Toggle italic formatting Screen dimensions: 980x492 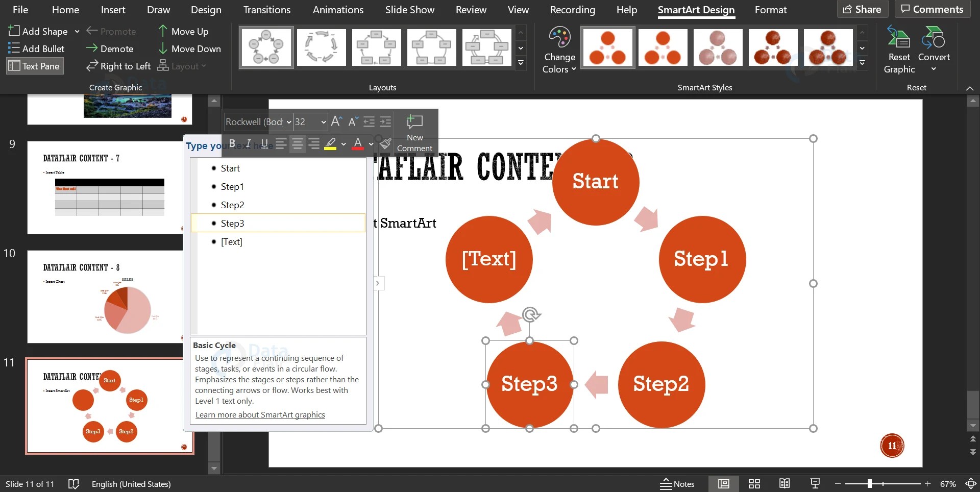pos(248,143)
